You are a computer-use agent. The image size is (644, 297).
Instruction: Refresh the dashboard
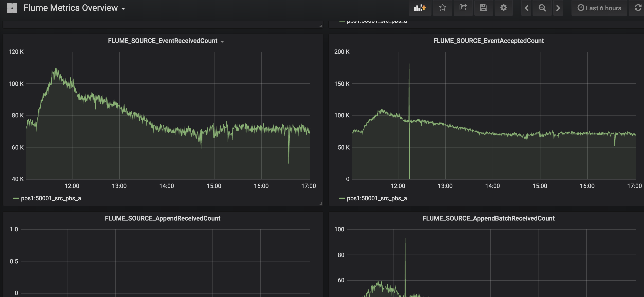638,8
